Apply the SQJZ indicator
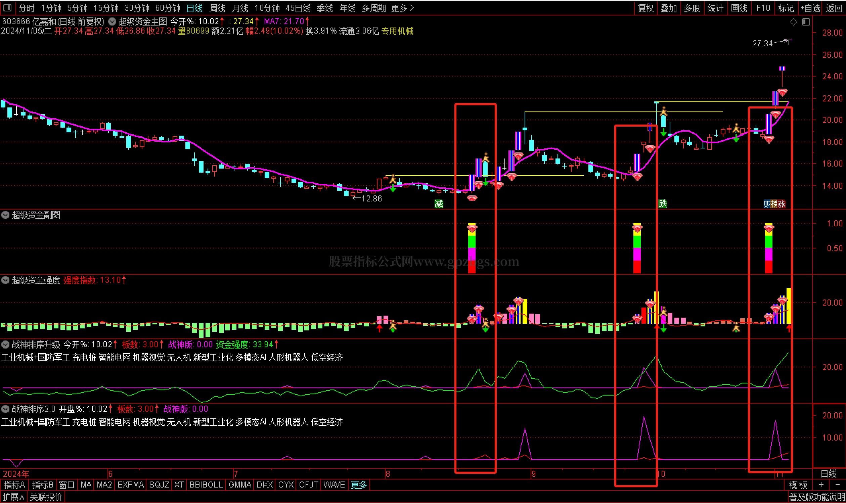Viewport: 846px width, 504px height. click(159, 485)
